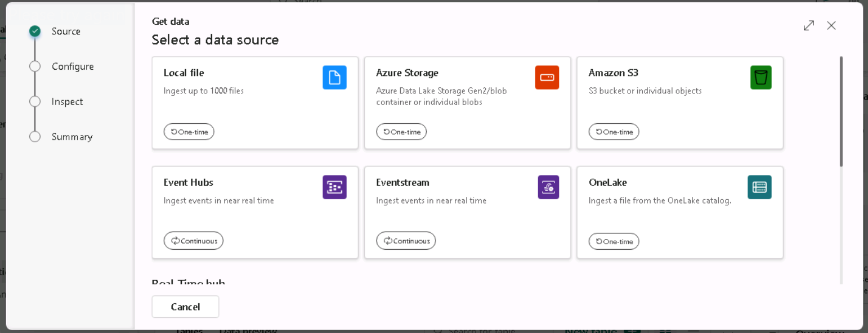
Task: Select the Azure Storage card title
Action: (407, 73)
